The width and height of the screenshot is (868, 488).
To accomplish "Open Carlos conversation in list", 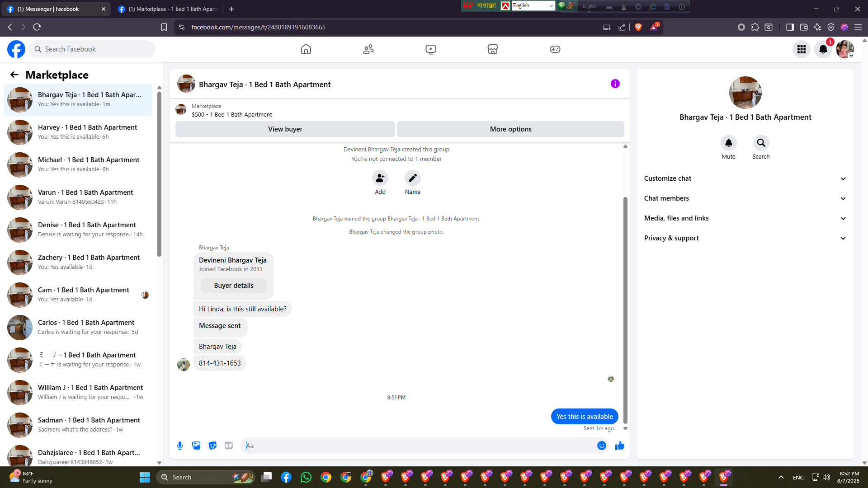I will pos(78,327).
